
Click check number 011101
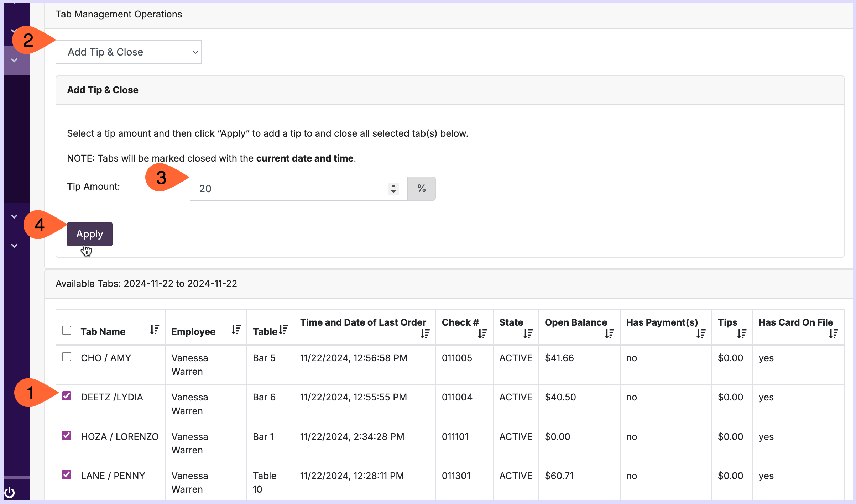pyautogui.click(x=455, y=437)
